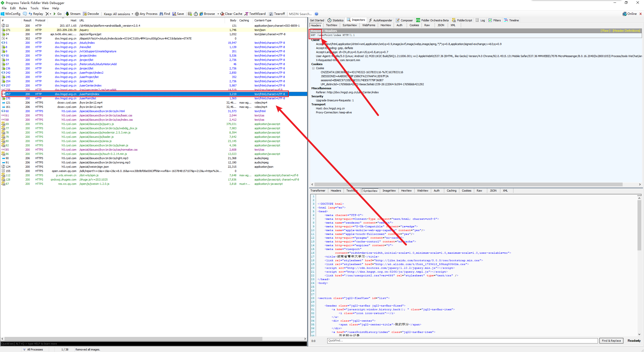Open the Log tab

[480, 20]
